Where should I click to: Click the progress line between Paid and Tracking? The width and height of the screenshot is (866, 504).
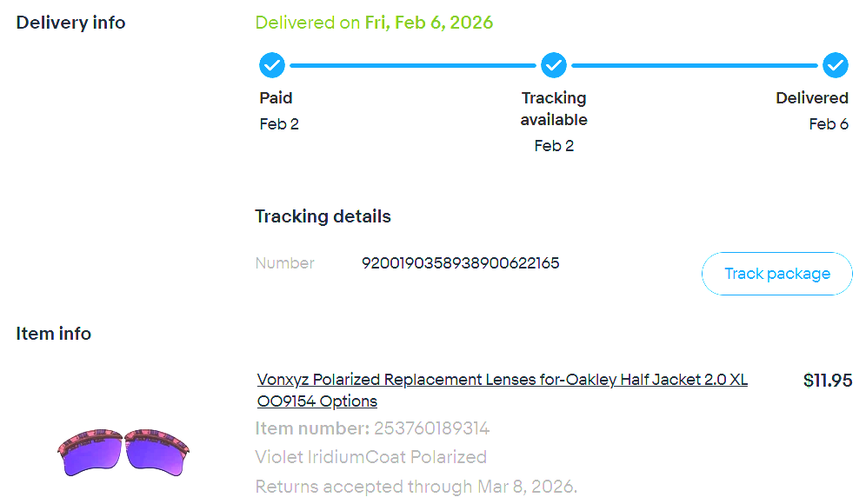pyautogui.click(x=413, y=65)
